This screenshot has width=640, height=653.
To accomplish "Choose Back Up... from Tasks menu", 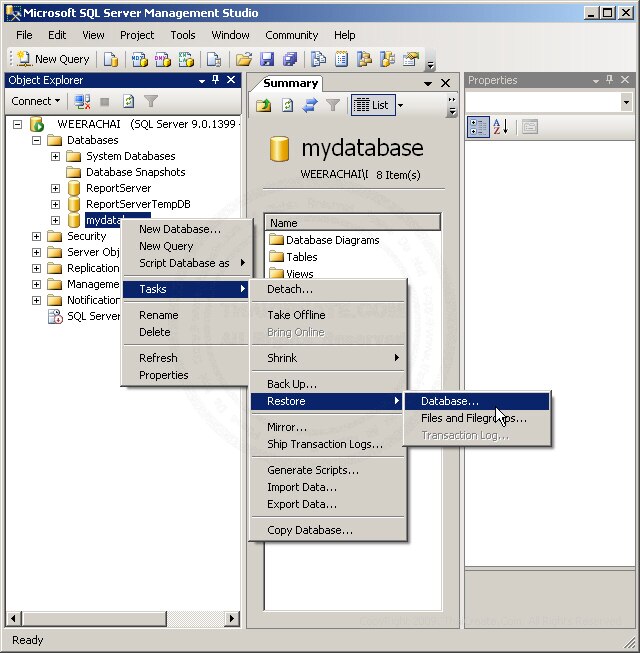I will pyautogui.click(x=328, y=384).
